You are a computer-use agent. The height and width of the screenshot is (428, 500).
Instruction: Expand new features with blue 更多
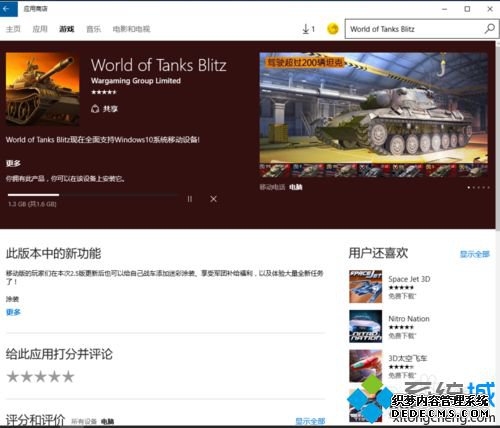click(x=13, y=312)
